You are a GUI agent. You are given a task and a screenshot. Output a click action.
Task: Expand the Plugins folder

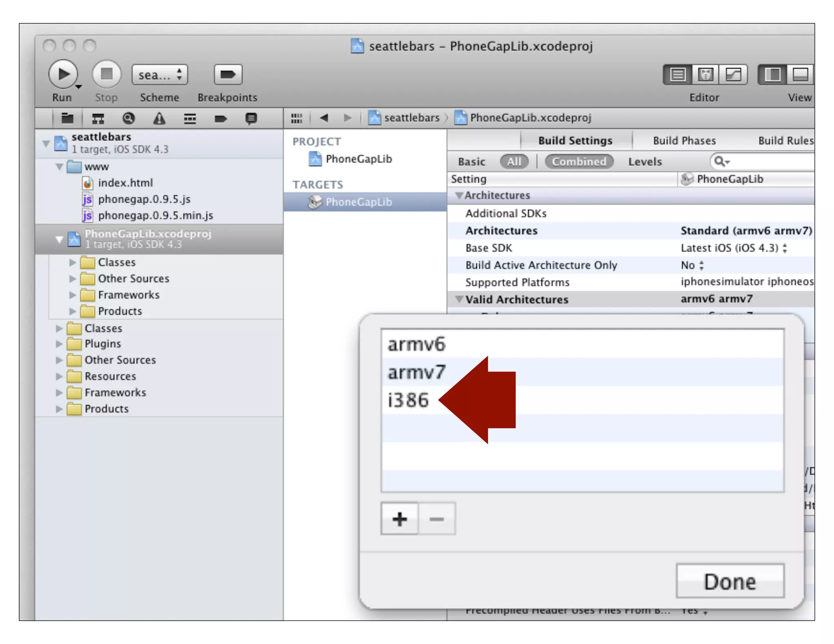[59, 344]
